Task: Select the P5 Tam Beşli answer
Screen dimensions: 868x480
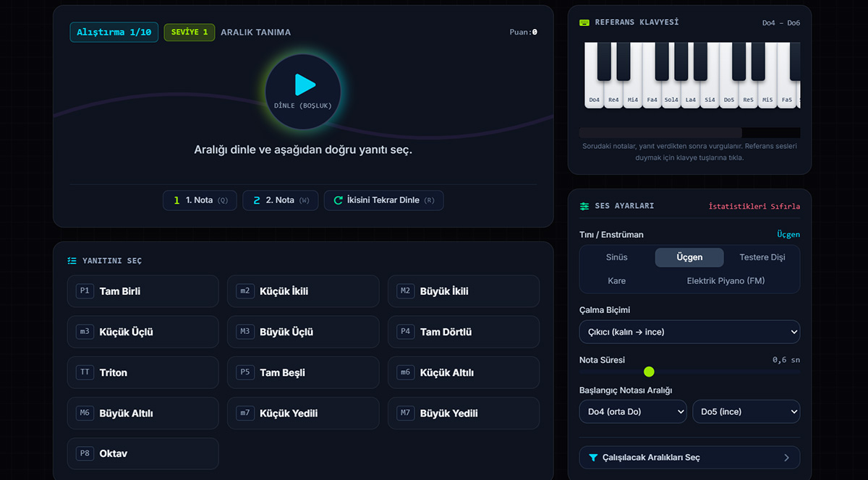Action: point(303,372)
